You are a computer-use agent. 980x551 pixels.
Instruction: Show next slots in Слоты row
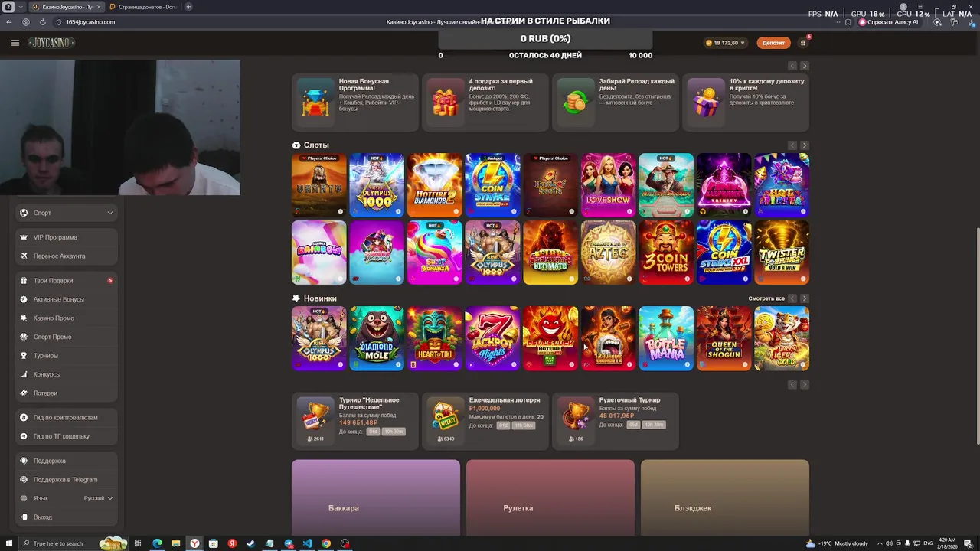click(804, 145)
